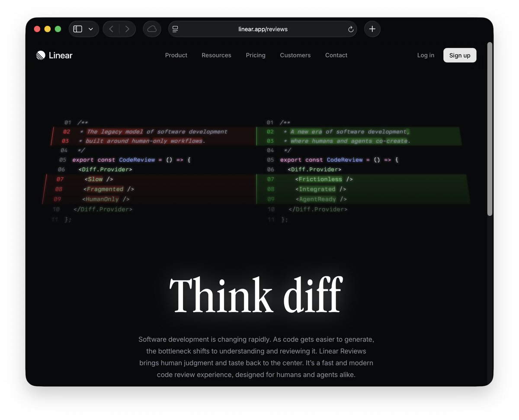The height and width of the screenshot is (420, 519).
Task: Click 'built around human-only workflows' line
Action: point(145,141)
